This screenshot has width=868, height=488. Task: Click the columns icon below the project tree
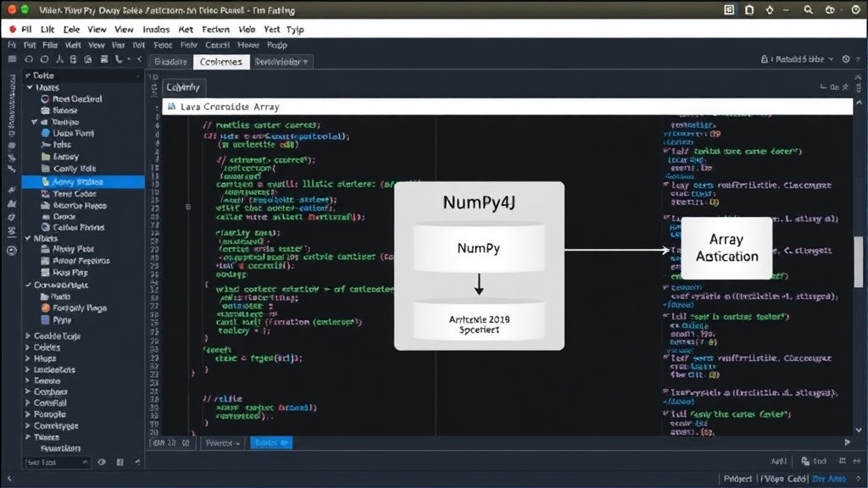tap(120, 462)
